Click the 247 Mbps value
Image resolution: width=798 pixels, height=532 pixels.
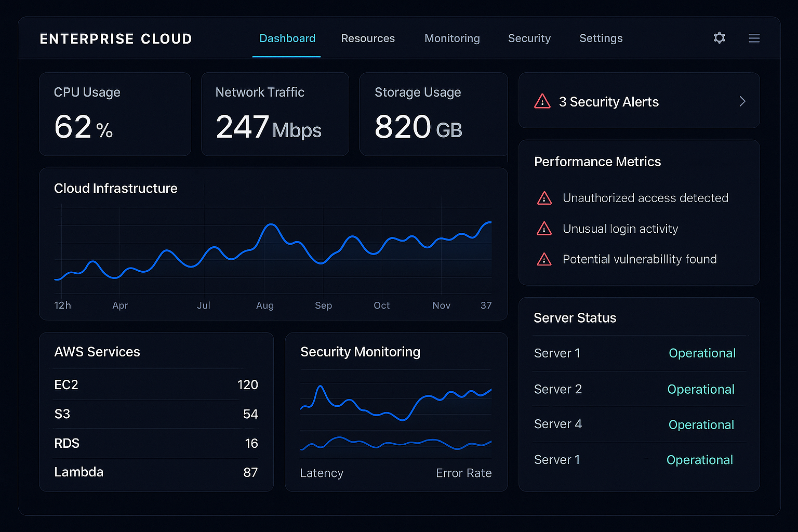268,128
